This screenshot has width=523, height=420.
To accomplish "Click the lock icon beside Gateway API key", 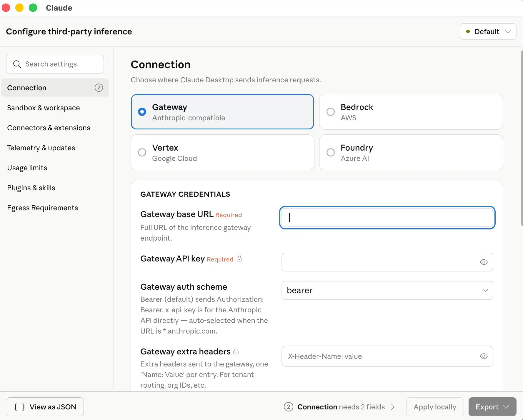I will tap(239, 259).
